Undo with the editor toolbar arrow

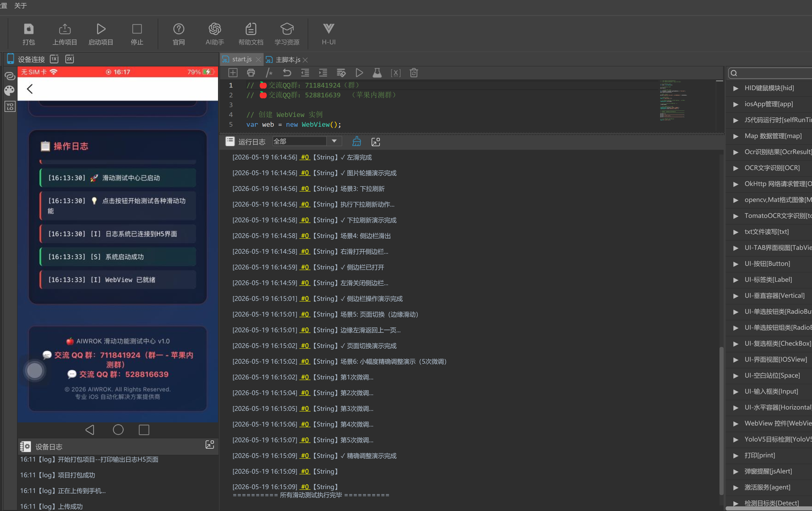(x=287, y=73)
